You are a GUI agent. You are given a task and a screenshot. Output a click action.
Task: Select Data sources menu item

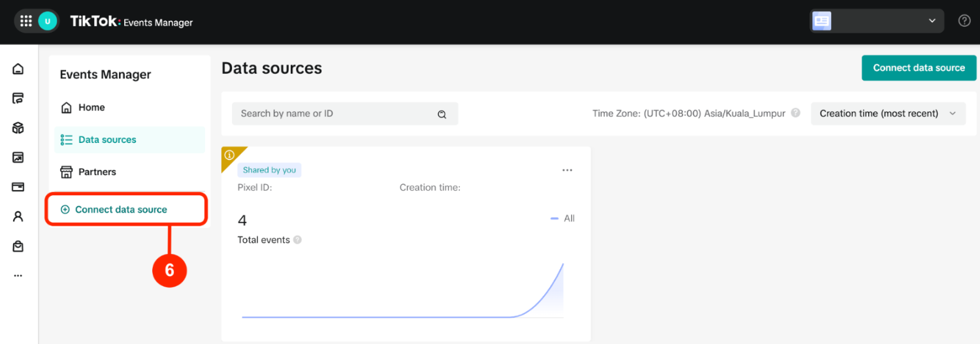129,140
